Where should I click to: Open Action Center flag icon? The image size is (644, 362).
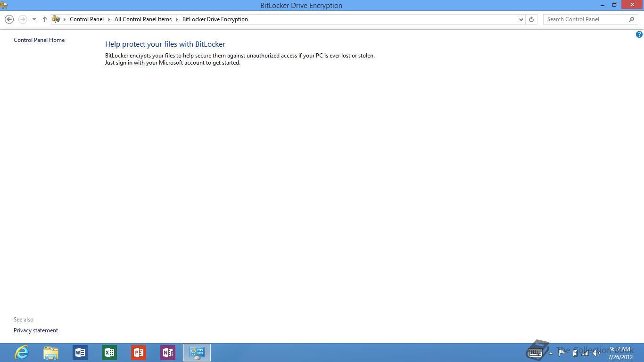pyautogui.click(x=562, y=353)
